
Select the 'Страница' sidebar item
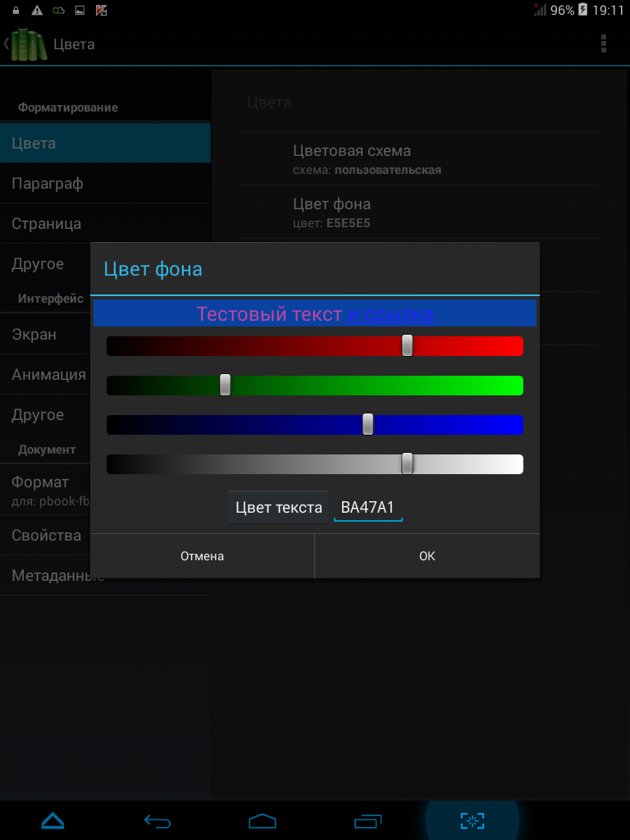tap(105, 223)
